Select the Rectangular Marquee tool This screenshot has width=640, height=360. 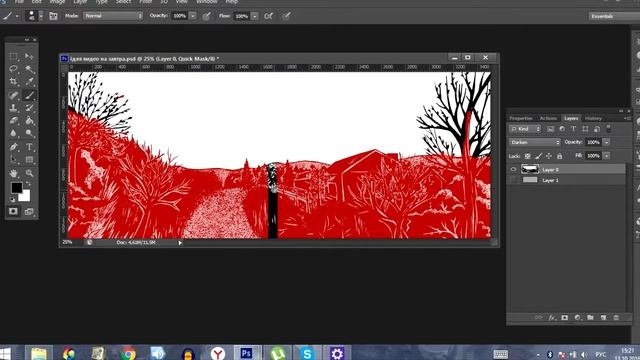coord(13,56)
